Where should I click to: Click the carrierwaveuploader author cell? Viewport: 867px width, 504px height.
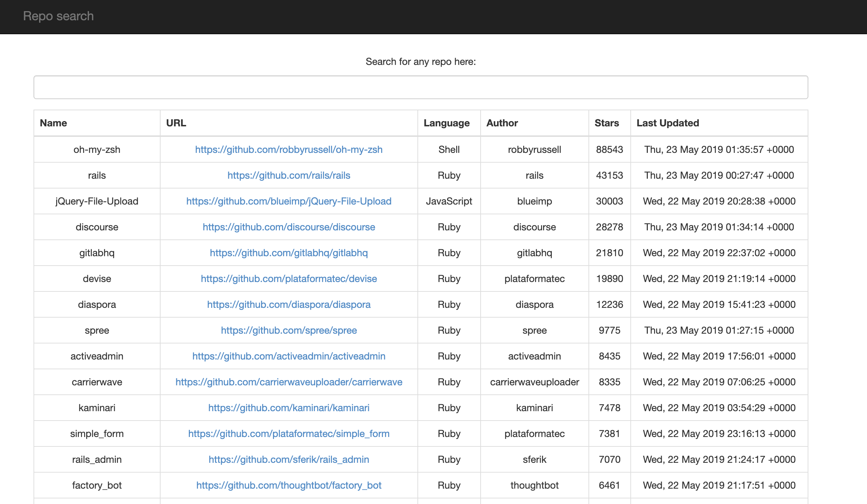[534, 382]
